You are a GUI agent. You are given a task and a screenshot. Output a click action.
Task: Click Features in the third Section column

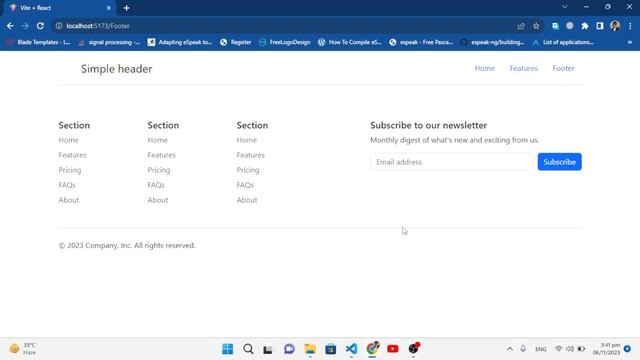(x=251, y=155)
